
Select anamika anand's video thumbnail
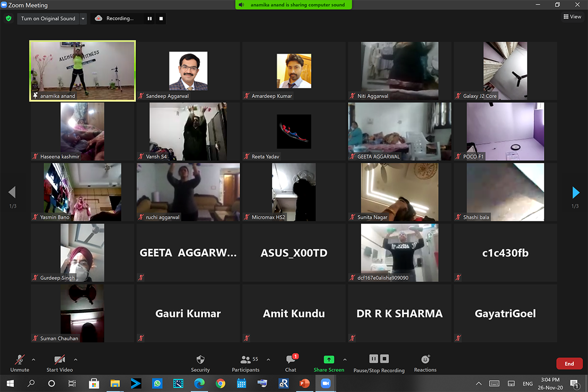[x=82, y=71]
